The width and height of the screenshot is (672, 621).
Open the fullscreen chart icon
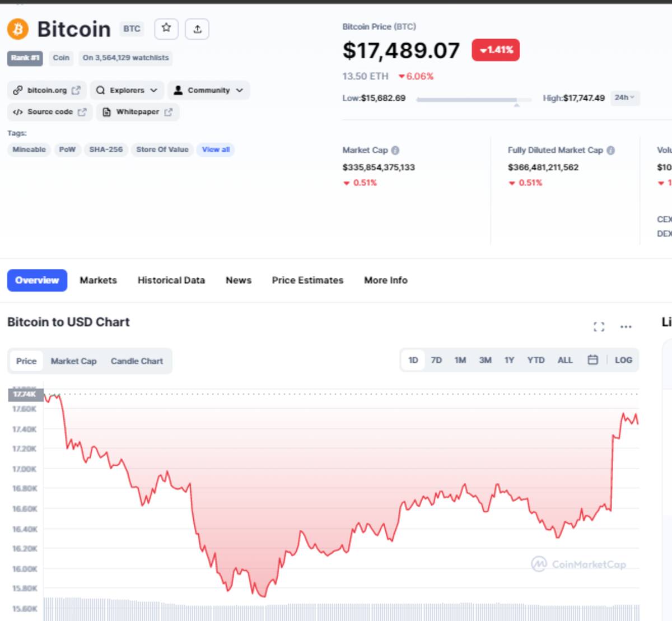pos(599,326)
